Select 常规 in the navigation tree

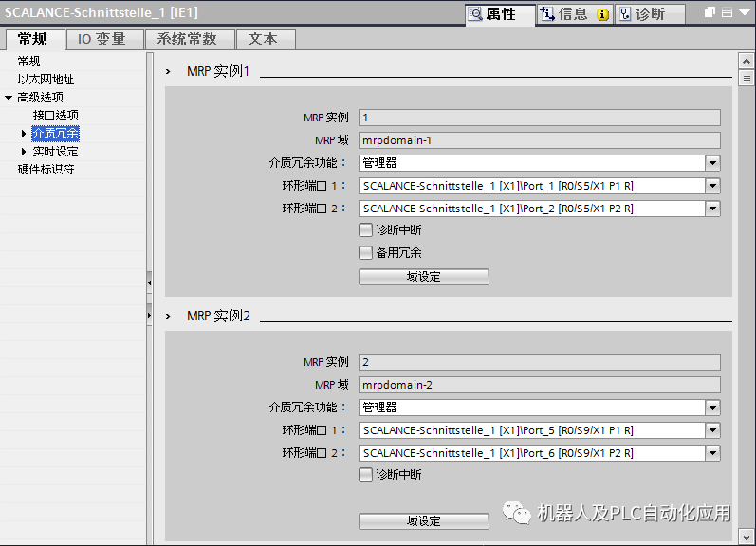(x=28, y=62)
